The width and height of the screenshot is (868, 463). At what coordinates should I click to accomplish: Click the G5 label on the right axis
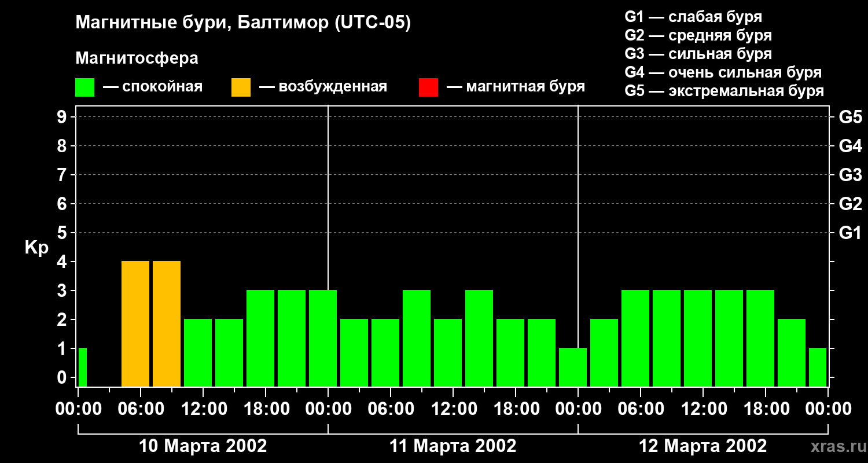pyautogui.click(x=851, y=117)
